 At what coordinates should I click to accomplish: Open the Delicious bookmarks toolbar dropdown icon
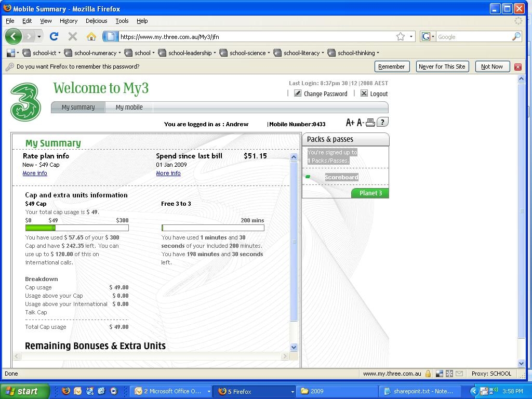[x=12, y=53]
